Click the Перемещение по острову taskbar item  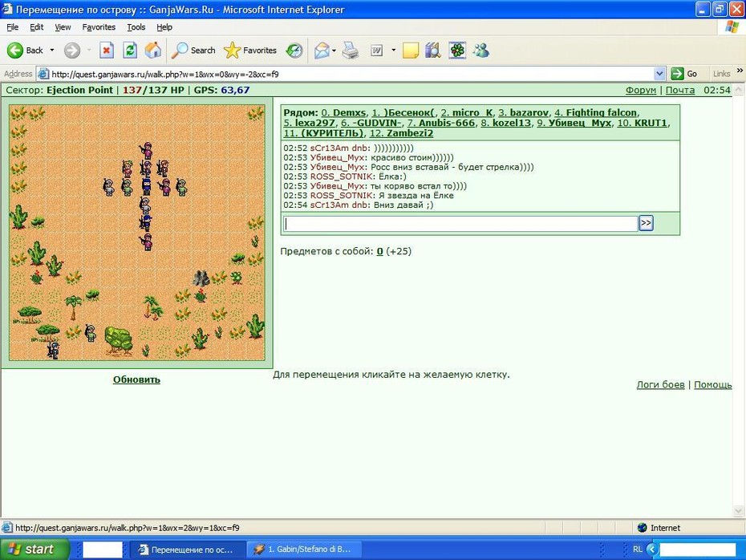(x=188, y=550)
